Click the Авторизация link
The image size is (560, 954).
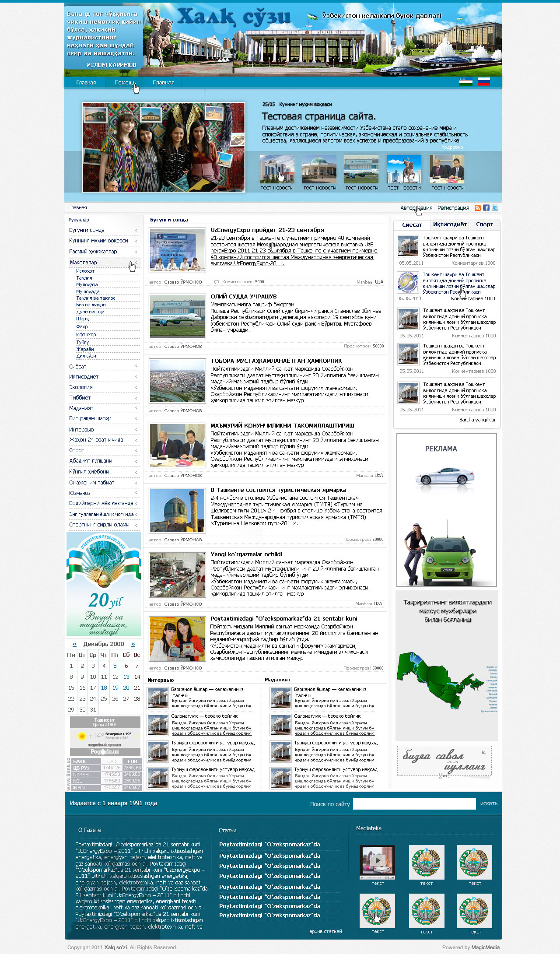pos(416,208)
